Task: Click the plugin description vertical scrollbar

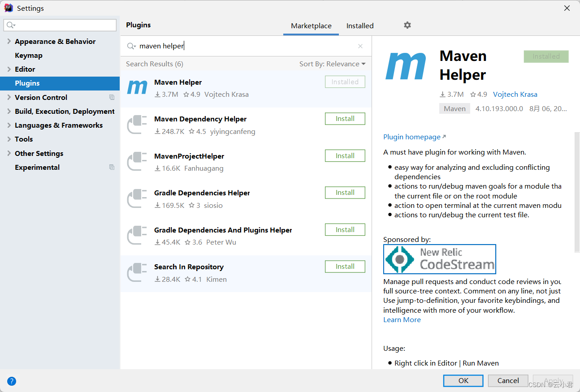Action: (577, 193)
